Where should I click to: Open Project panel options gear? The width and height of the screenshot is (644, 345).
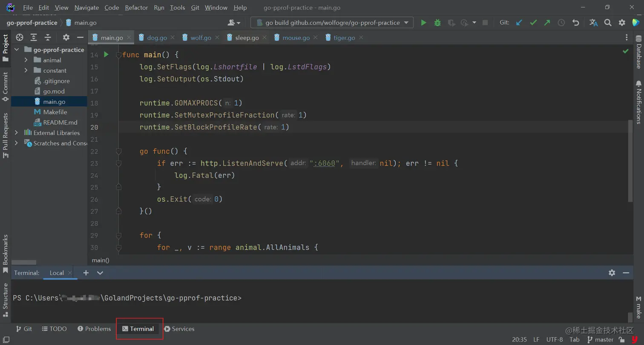pyautogui.click(x=66, y=37)
